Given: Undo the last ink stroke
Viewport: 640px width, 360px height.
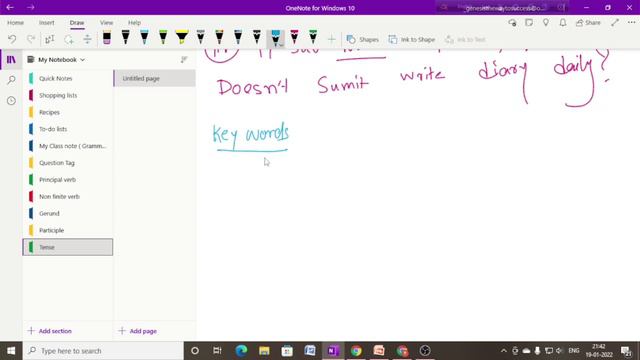Looking at the screenshot, I should (x=12, y=39).
